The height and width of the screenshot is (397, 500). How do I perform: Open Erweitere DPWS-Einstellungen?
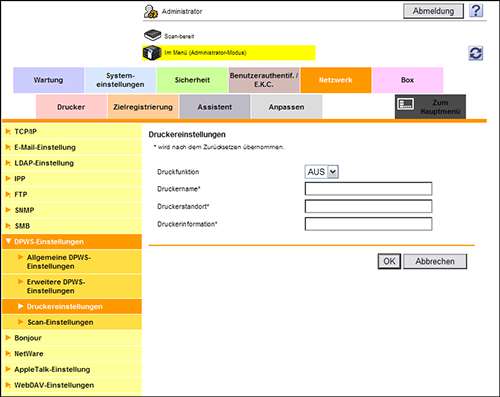tap(72, 286)
